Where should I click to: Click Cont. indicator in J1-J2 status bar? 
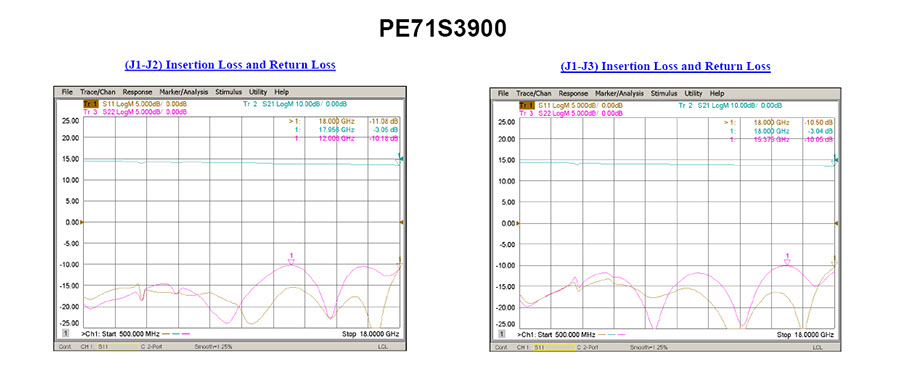coord(65,347)
